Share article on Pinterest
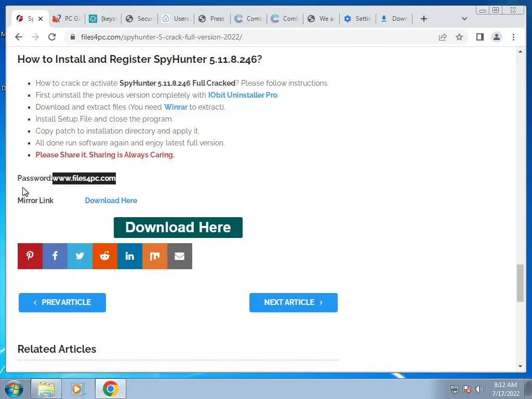The height and width of the screenshot is (399, 532). 30,256
